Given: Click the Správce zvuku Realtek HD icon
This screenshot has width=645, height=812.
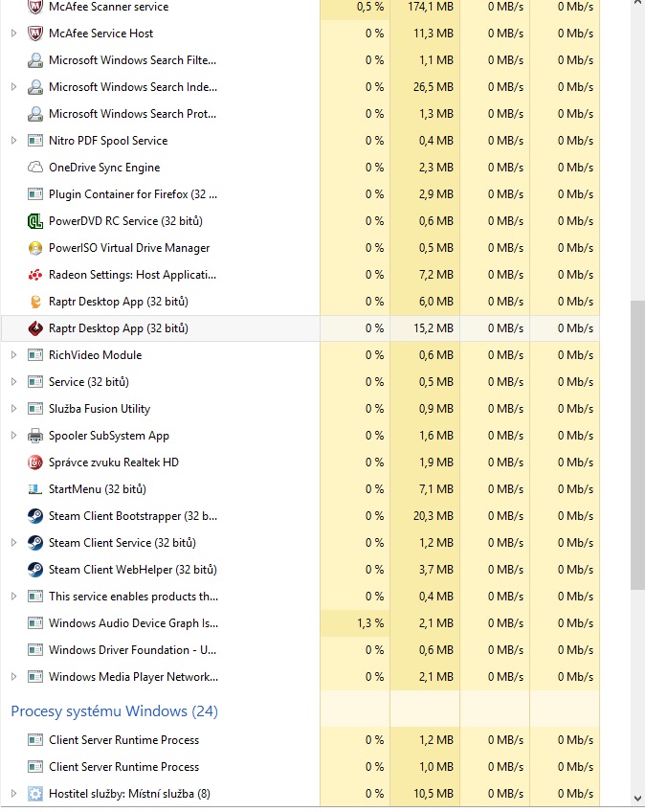Looking at the screenshot, I should click(35, 462).
